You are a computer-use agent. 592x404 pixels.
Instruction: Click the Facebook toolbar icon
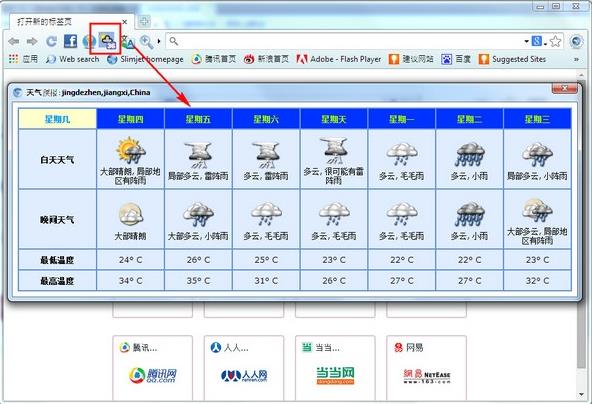(70, 41)
